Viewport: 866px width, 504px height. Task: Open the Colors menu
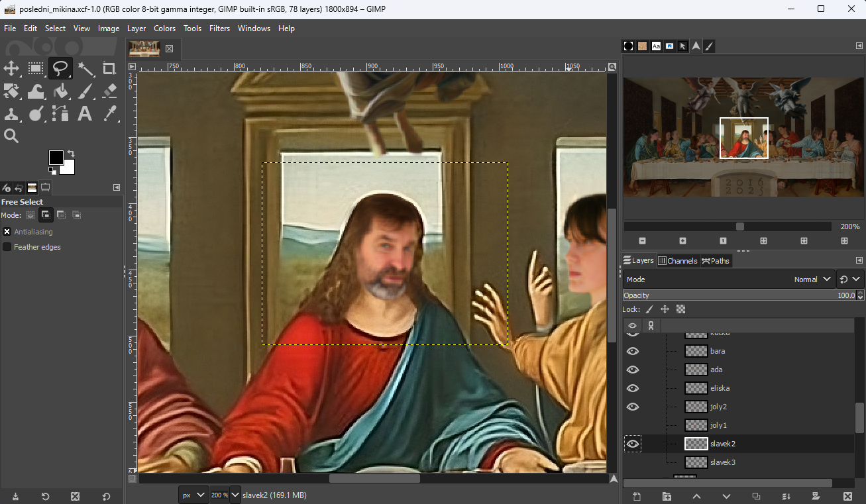pos(164,28)
